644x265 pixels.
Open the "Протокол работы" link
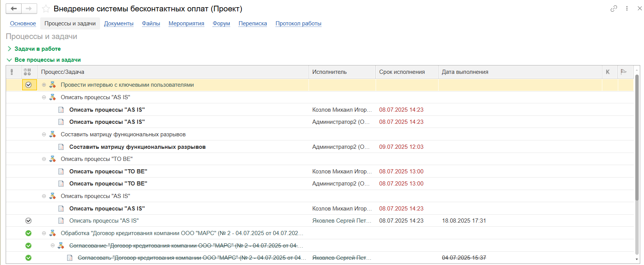(x=298, y=23)
